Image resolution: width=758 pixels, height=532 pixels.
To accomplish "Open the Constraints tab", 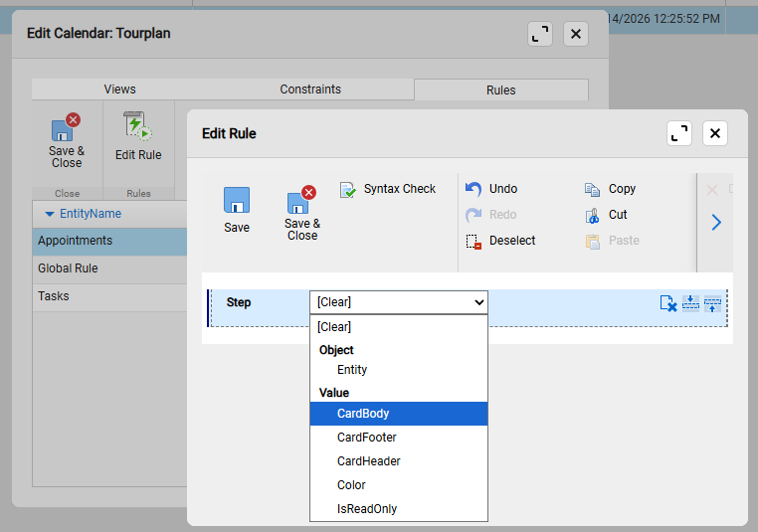I will [310, 89].
